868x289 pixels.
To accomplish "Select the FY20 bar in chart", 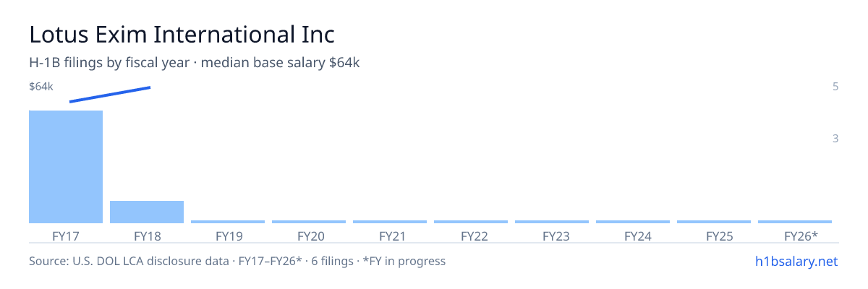I will (309, 222).
